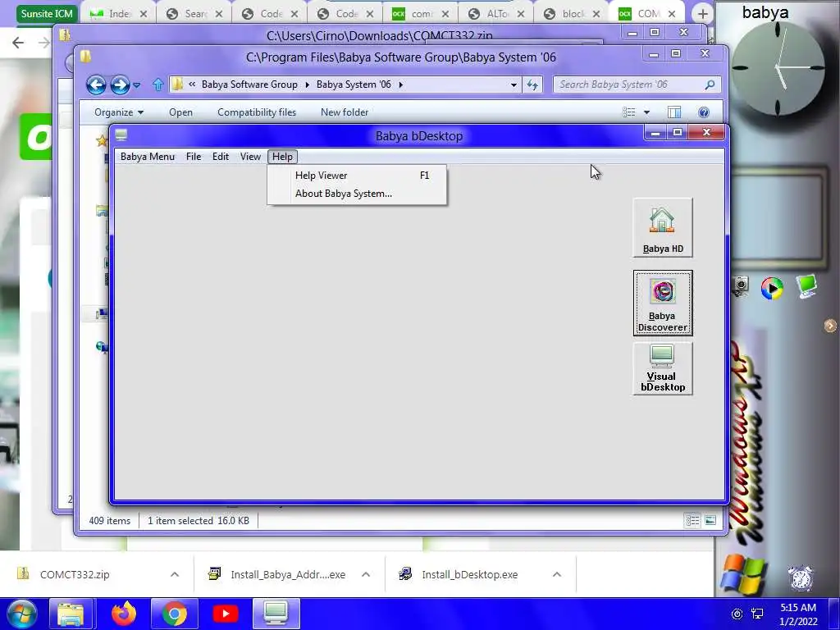The height and width of the screenshot is (630, 840).
Task: Go forward in Explorer window
Action: click(120, 84)
